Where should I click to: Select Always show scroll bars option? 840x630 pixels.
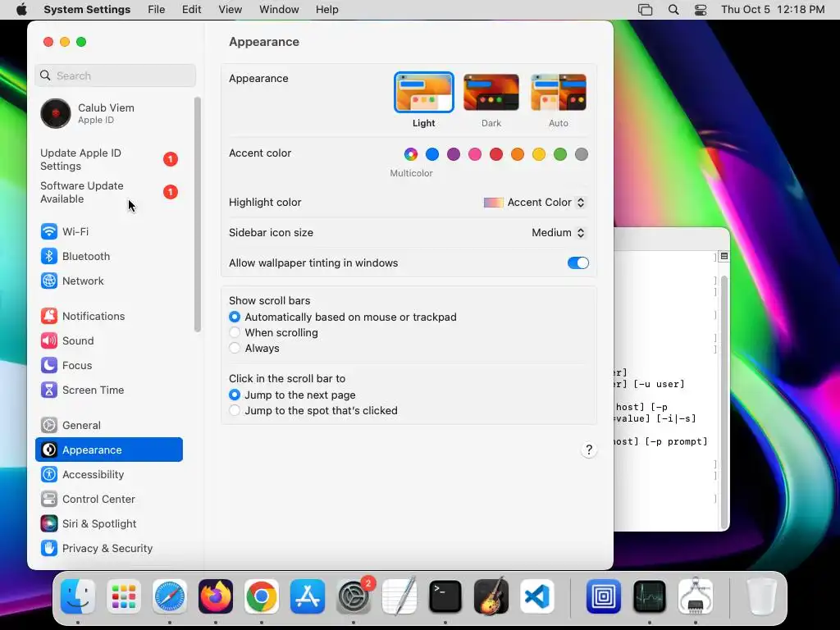235,348
